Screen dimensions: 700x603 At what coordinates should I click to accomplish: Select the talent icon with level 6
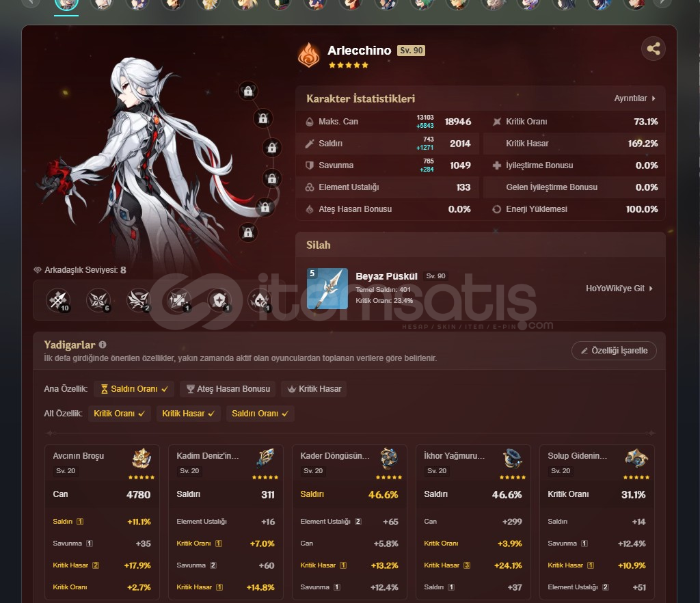pos(98,300)
